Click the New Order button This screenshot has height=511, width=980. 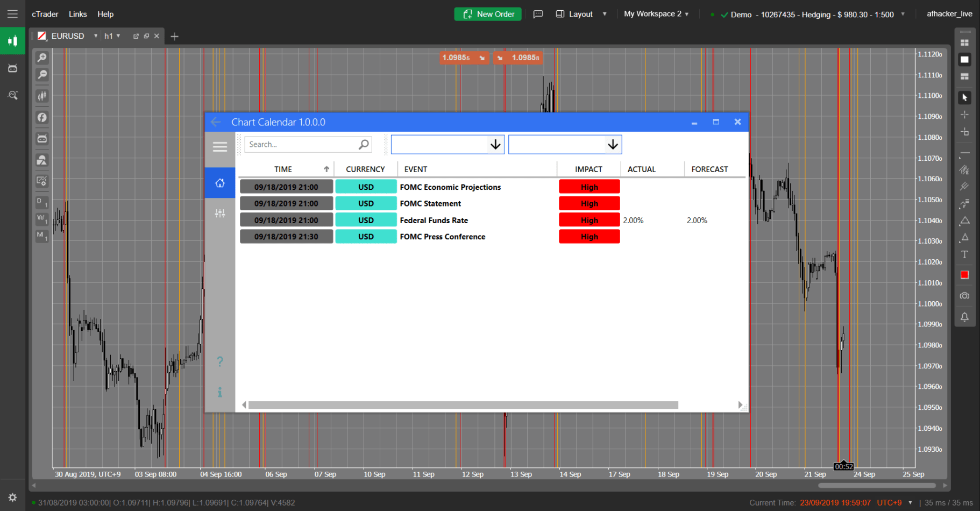pyautogui.click(x=488, y=14)
